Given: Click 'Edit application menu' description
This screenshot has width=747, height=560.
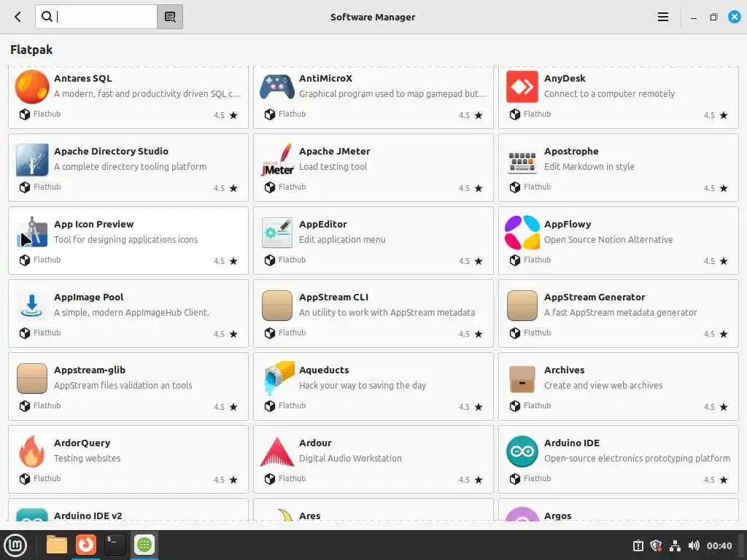Looking at the screenshot, I should click(342, 239).
